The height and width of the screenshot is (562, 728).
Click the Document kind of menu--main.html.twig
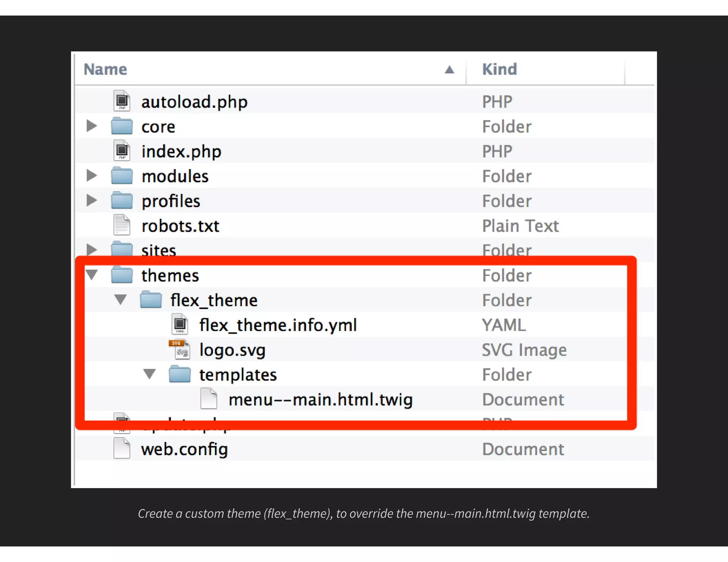coord(523,400)
